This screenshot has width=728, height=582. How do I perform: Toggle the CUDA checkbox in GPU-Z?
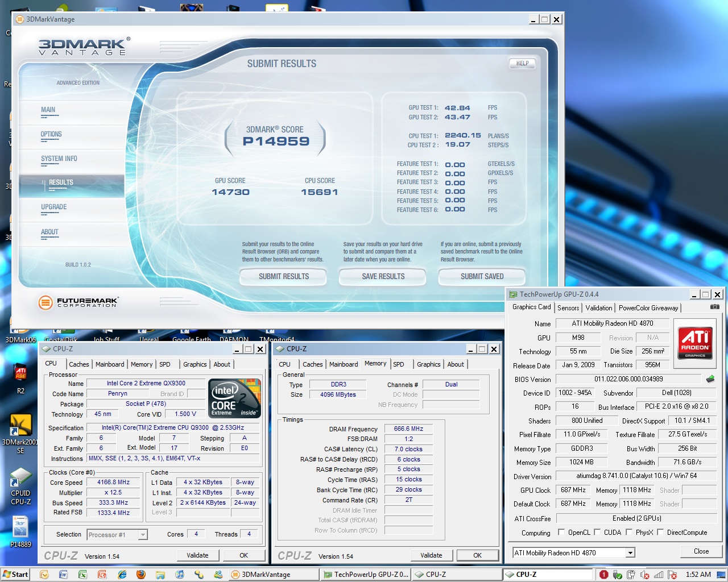pyautogui.click(x=597, y=533)
